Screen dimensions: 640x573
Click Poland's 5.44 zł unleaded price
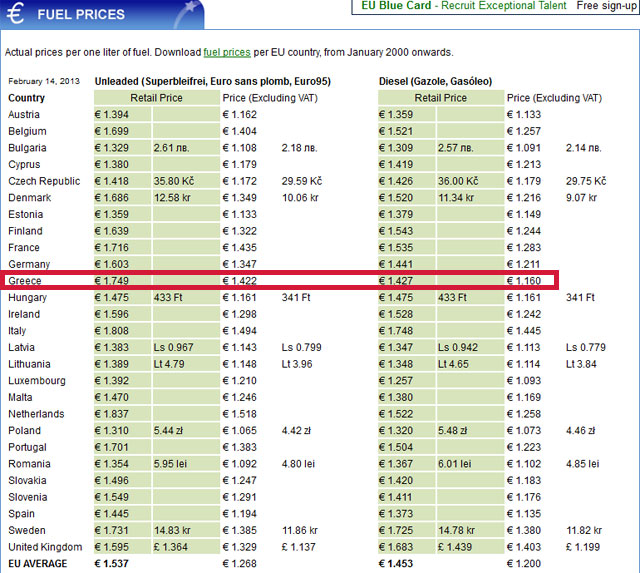[x=170, y=431]
